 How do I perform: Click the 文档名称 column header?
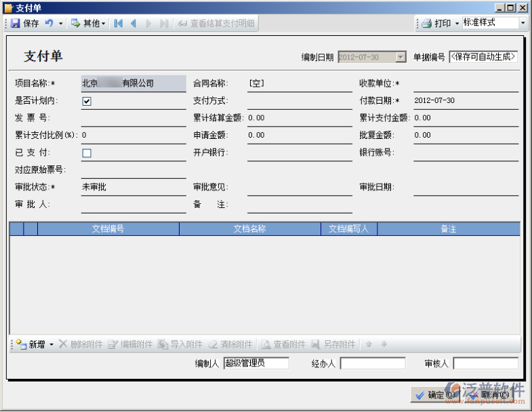click(x=249, y=229)
